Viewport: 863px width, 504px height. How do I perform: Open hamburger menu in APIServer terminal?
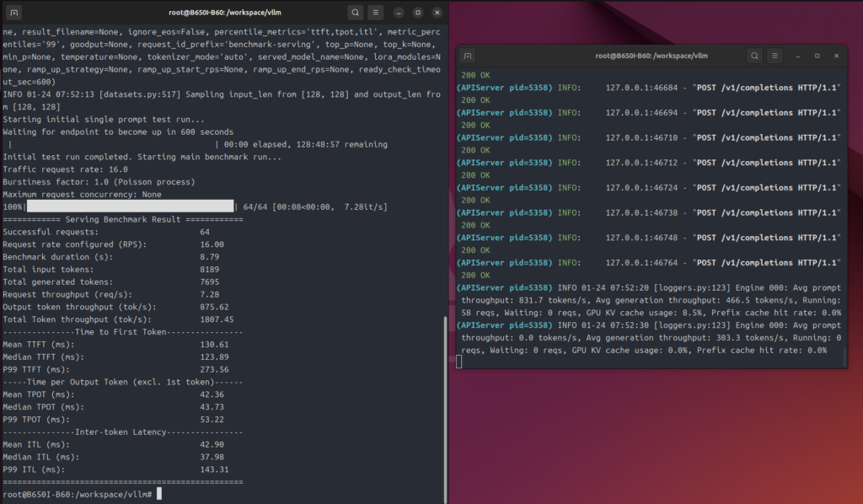pyautogui.click(x=776, y=56)
